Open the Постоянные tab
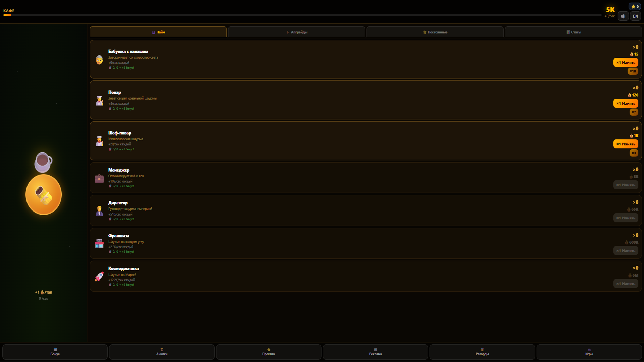 pyautogui.click(x=435, y=32)
